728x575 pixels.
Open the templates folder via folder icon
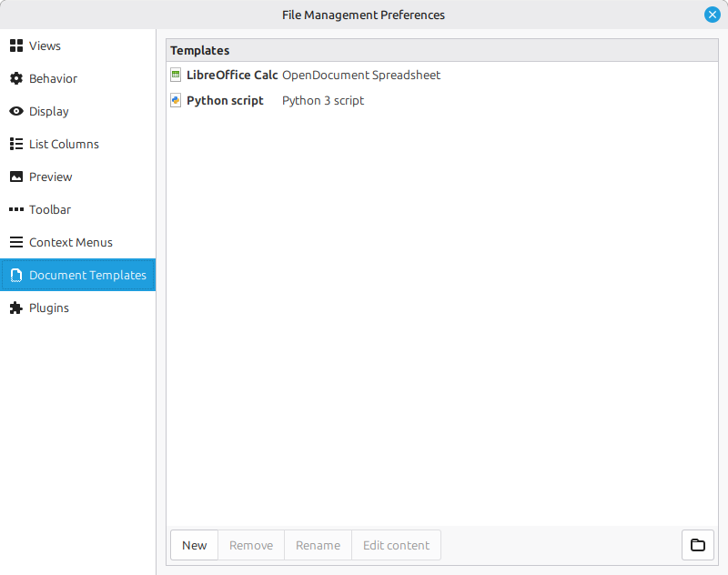698,545
